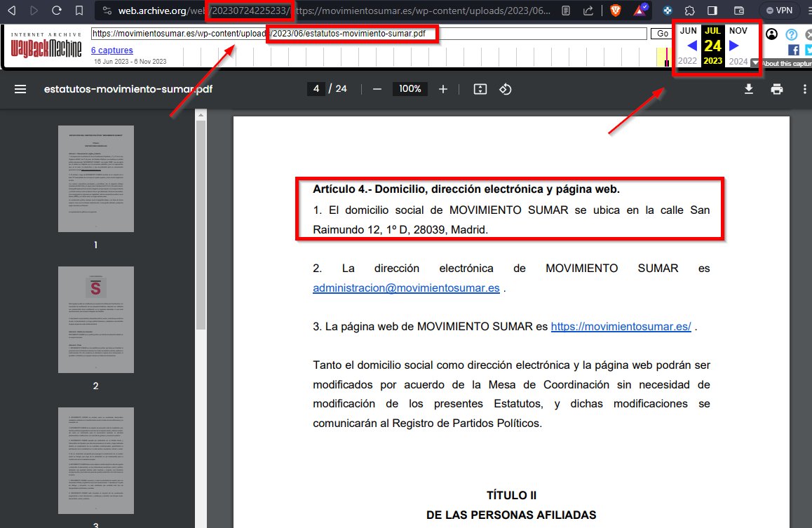Expand the About this capture dropdown
Viewport: 812px width, 528px height.
pyautogui.click(x=755, y=63)
